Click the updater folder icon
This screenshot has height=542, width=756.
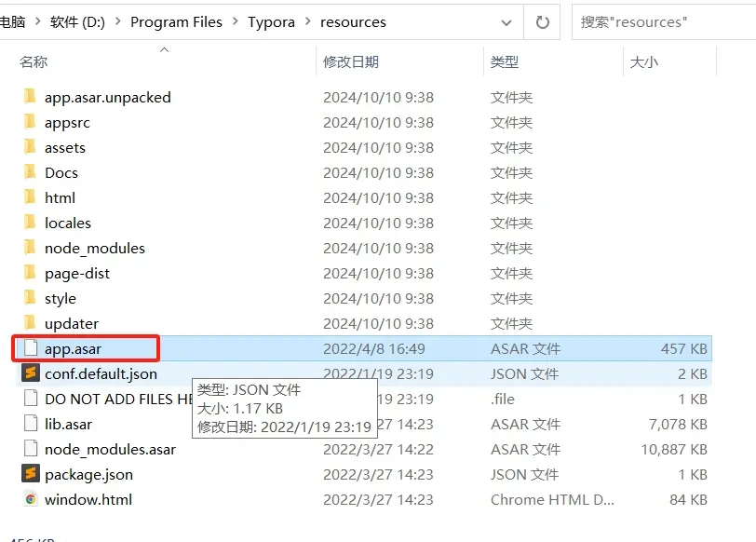click(30, 322)
